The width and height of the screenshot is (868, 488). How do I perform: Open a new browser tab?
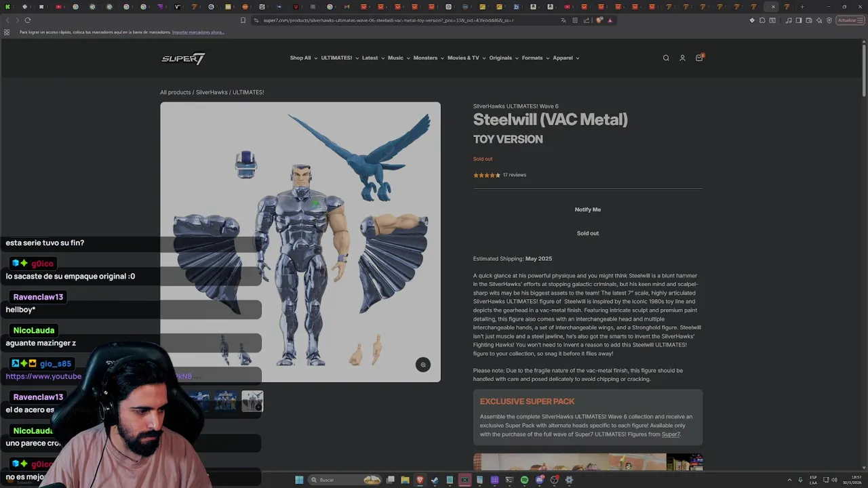pyautogui.click(x=802, y=7)
